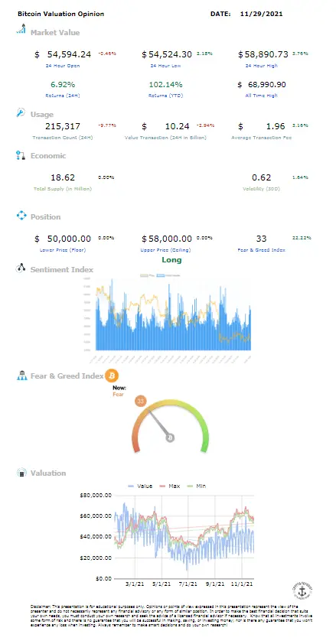Click the Fear & Greed Index label under 33
The image size is (336, 644).
[262, 249]
